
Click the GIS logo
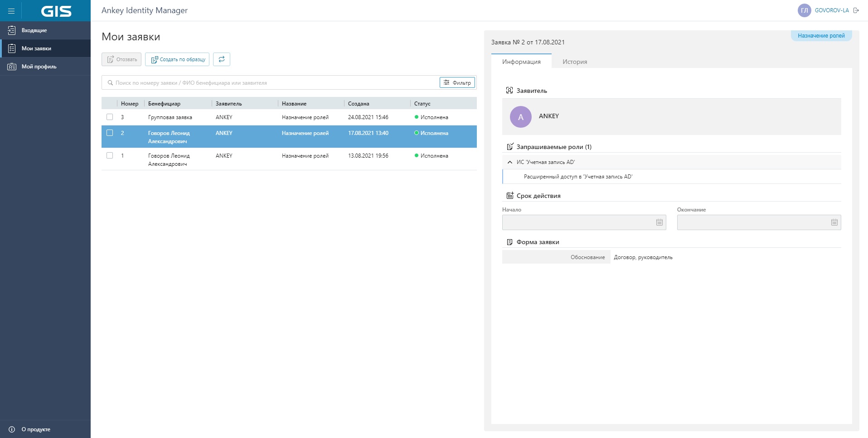coord(56,11)
